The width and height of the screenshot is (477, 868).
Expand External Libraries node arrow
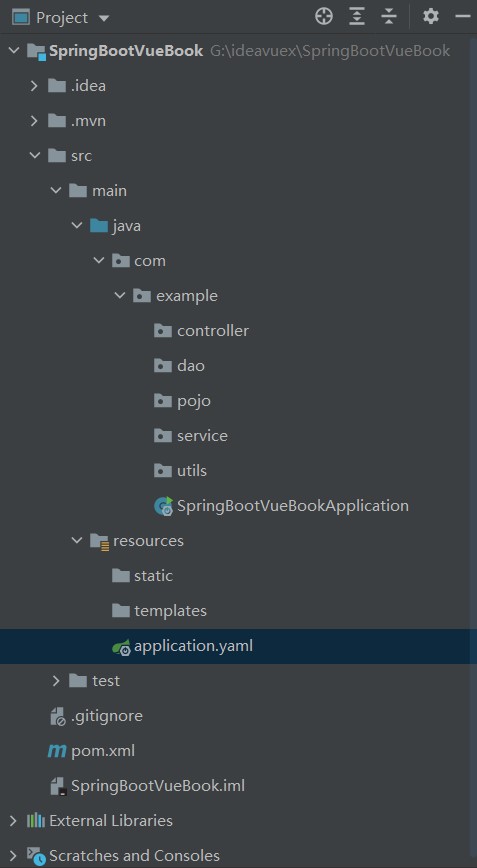(13, 820)
